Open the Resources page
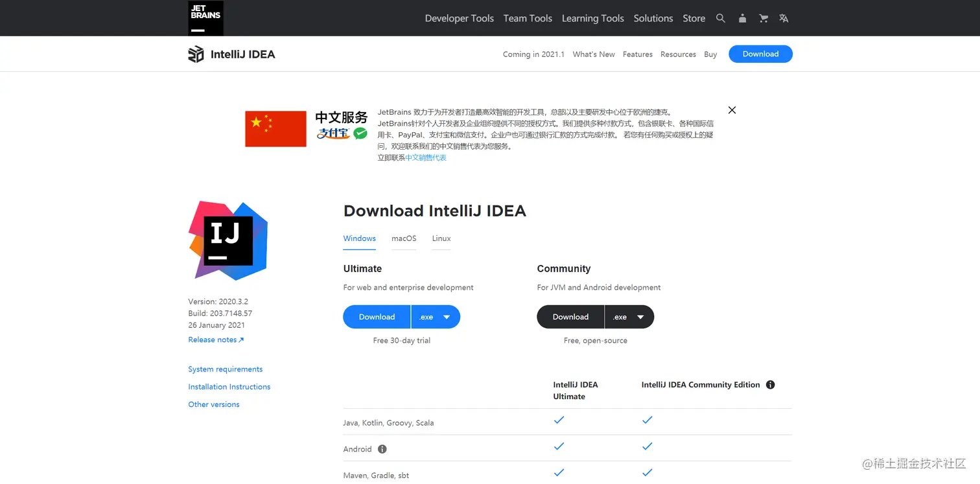 [678, 54]
